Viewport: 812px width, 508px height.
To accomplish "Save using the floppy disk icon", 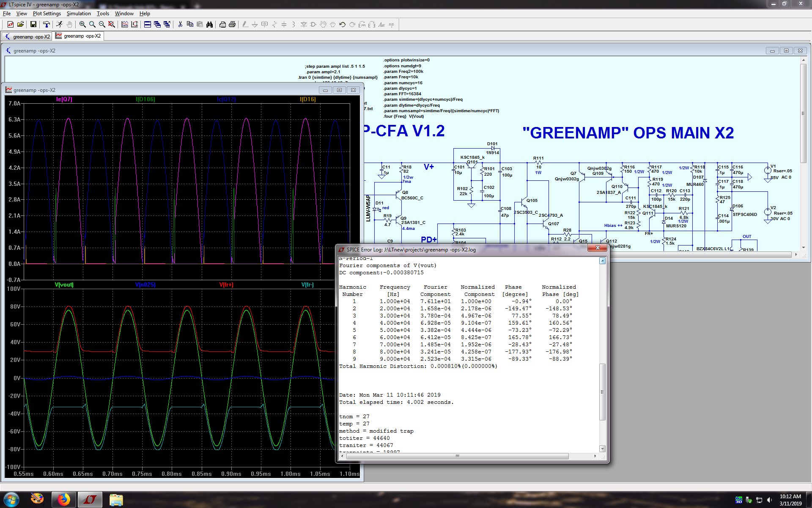I will 33,25.
